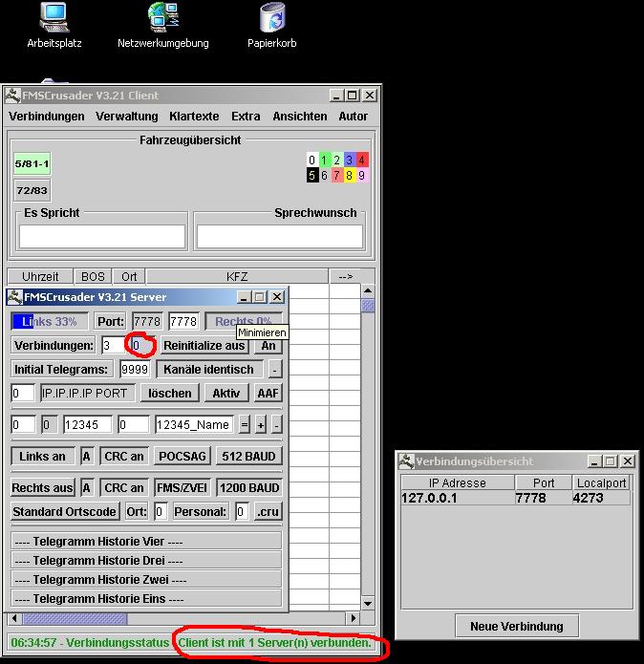Open the Arbeitsplatz desktop icon
Screen dimensions: 644x664
54,19
